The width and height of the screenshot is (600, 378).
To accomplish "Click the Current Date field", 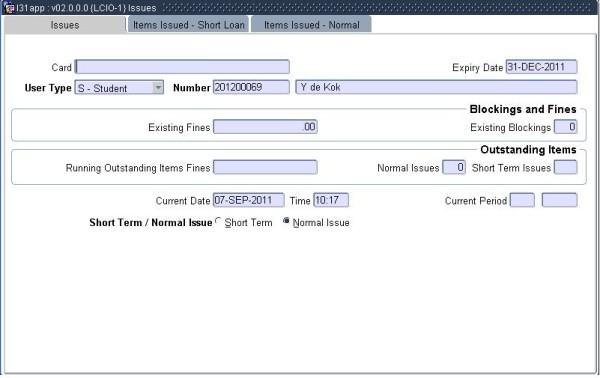I will tap(248, 200).
